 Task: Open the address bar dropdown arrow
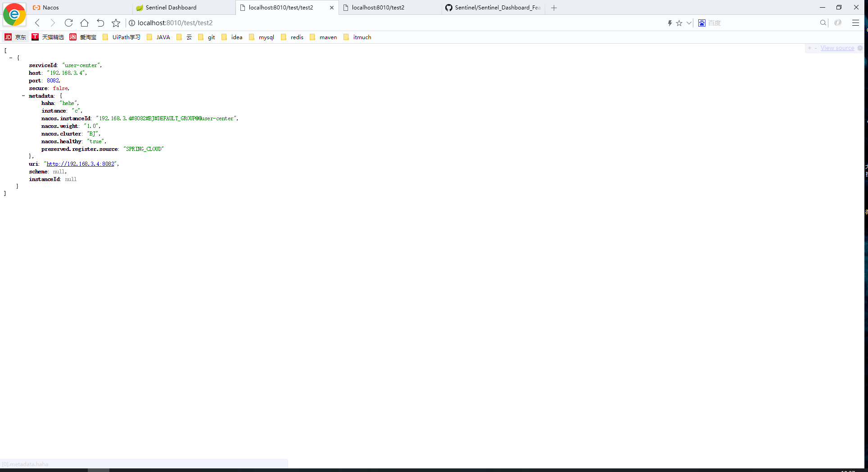(689, 23)
